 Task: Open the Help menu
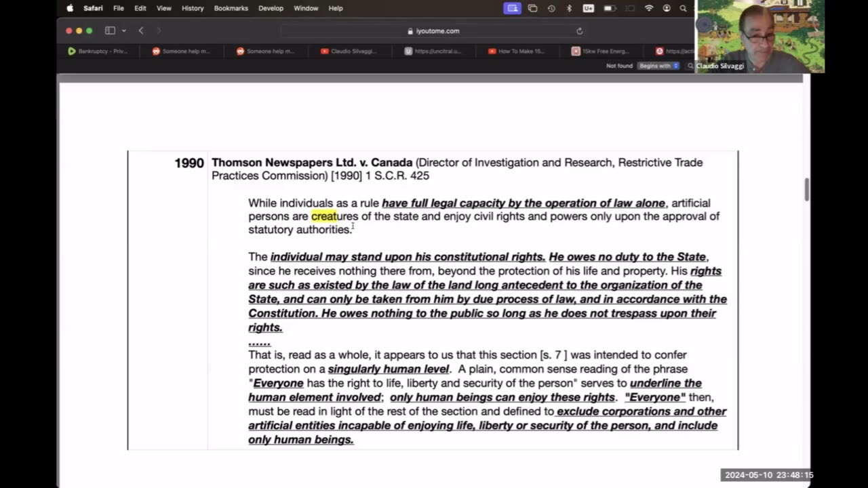click(336, 8)
